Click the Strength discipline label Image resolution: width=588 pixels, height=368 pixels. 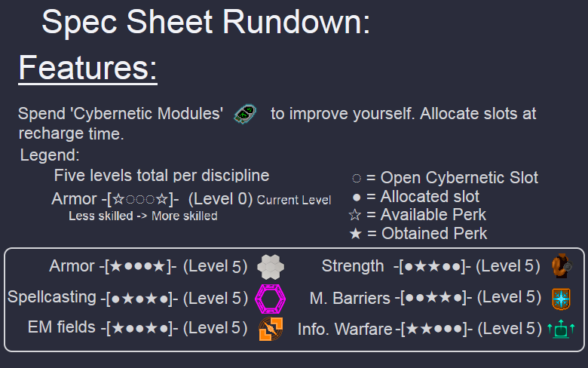(353, 266)
